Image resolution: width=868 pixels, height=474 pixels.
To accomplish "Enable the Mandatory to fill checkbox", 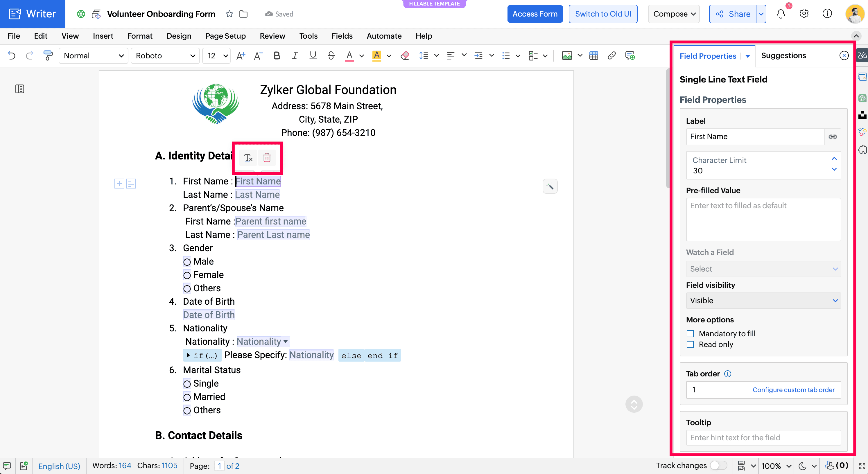I will point(690,333).
